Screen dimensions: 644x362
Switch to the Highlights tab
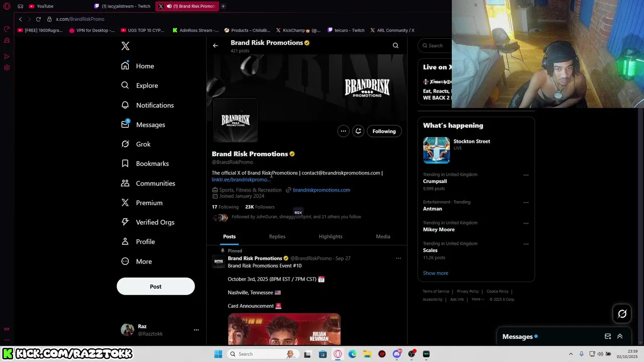click(x=331, y=236)
